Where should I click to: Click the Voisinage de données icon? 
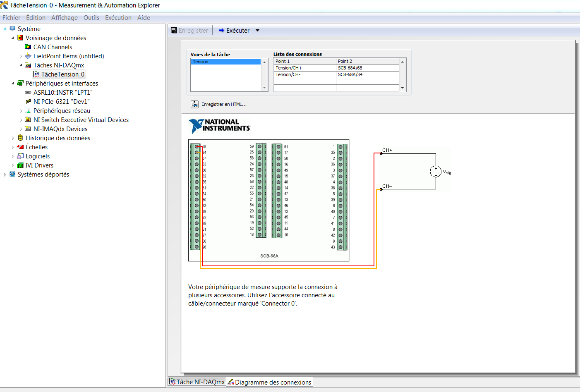[x=20, y=38]
